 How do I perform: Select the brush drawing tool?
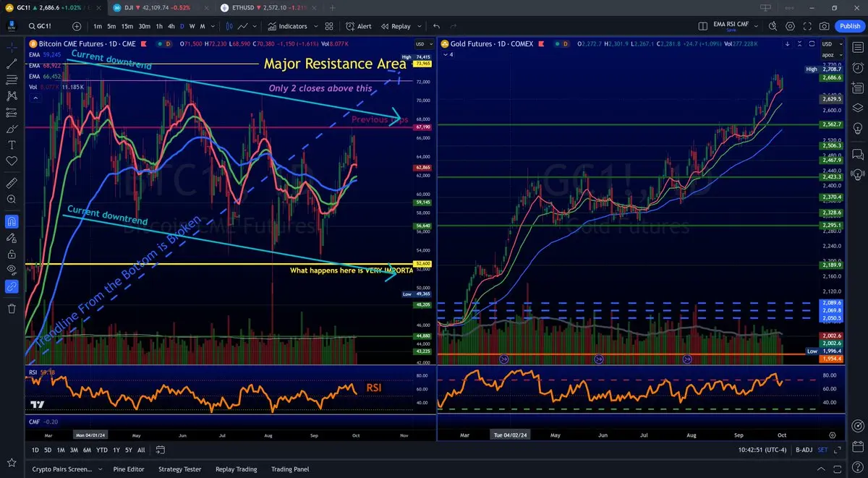(x=12, y=129)
